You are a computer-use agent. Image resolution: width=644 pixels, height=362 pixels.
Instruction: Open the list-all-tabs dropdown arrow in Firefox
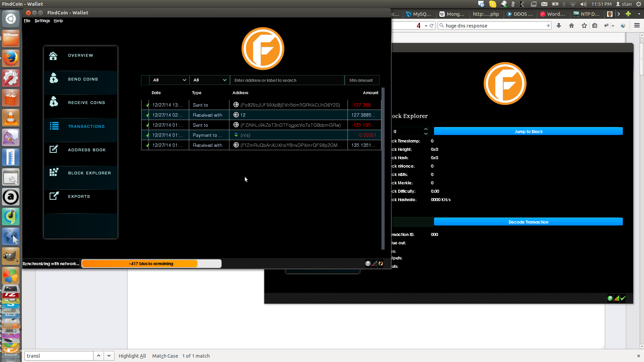coord(639,14)
